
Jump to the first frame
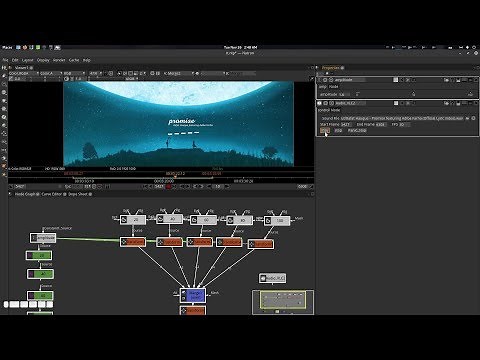coord(146,187)
